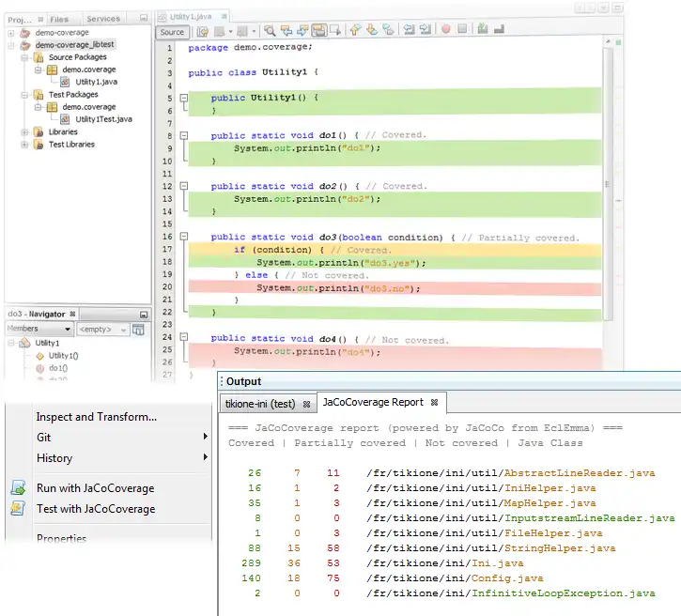The height and width of the screenshot is (616, 681).
Task: Click the Run with JaCoCoverage icon
Action: pos(18,488)
